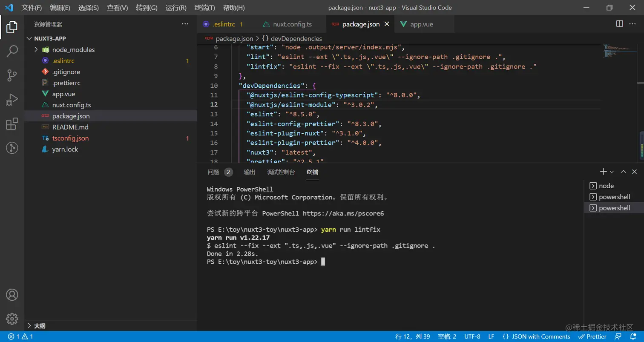Switch to the nuxt.config.ts tab
This screenshot has height=342, width=644.
(x=292, y=24)
